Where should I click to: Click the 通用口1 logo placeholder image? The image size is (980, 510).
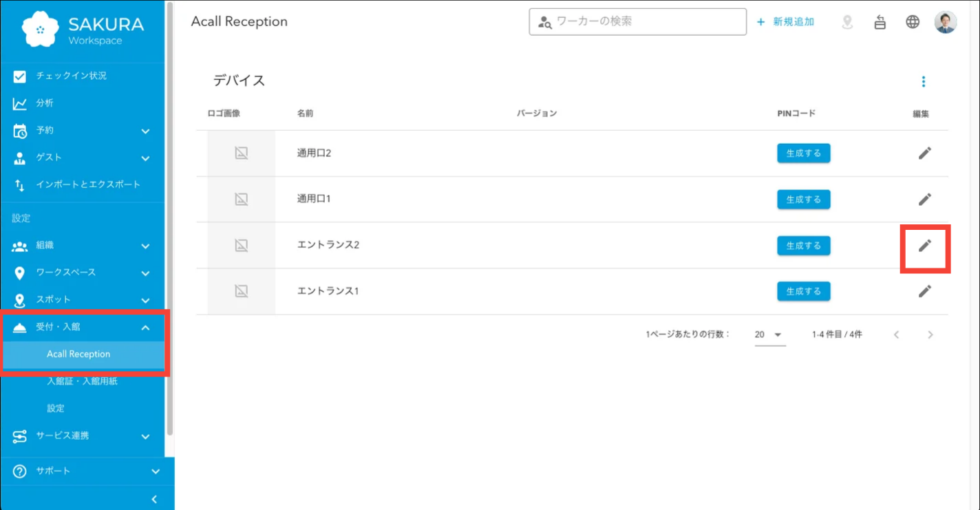coord(241,200)
